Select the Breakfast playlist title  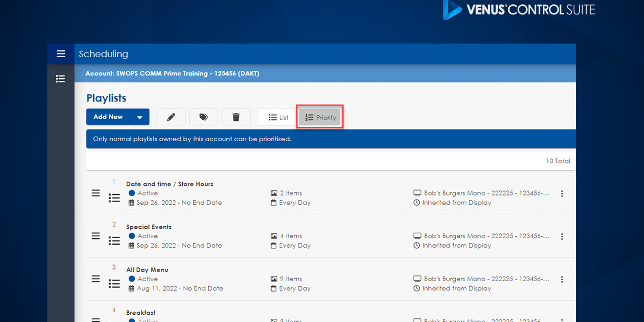(x=141, y=313)
